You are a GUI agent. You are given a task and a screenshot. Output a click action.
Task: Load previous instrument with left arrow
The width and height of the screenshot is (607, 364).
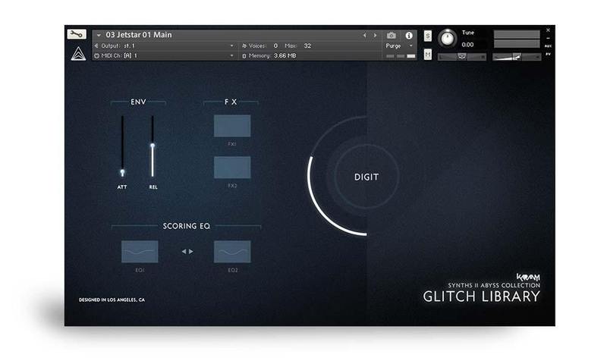[x=364, y=35]
